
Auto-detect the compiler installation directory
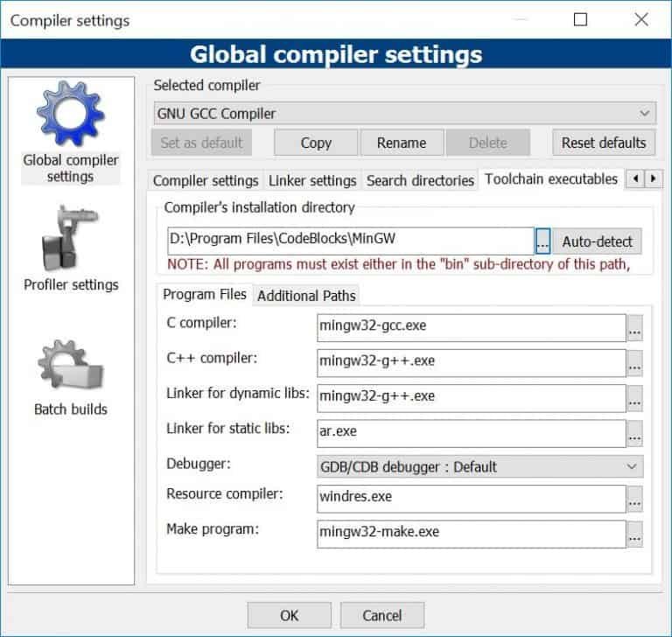597,241
